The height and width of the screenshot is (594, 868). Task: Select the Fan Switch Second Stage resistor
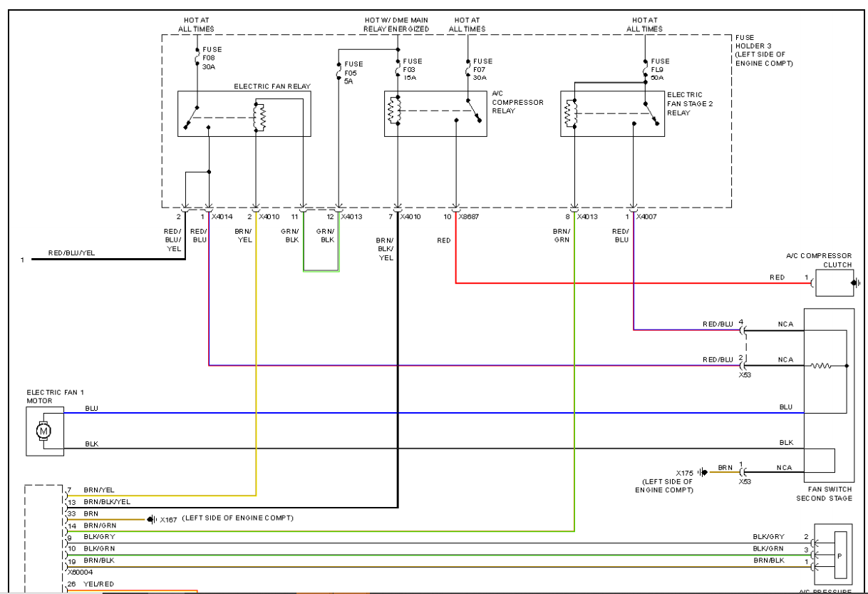click(x=820, y=366)
